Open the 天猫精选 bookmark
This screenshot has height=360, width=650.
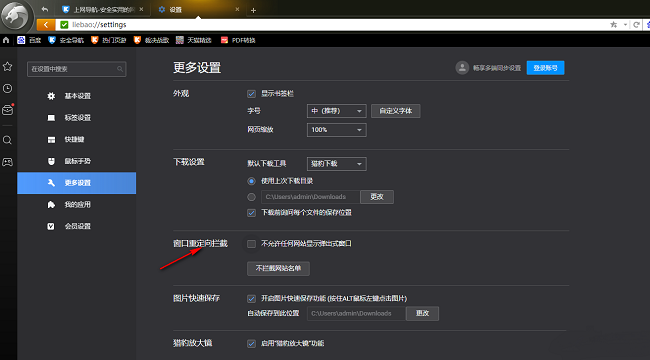point(194,40)
